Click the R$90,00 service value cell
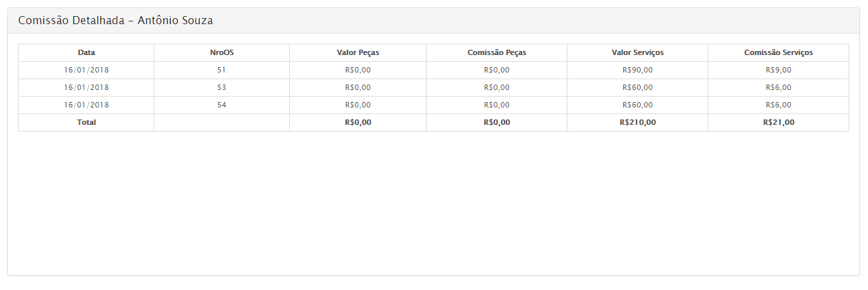Viewport: 868px width, 290px height. coord(637,70)
